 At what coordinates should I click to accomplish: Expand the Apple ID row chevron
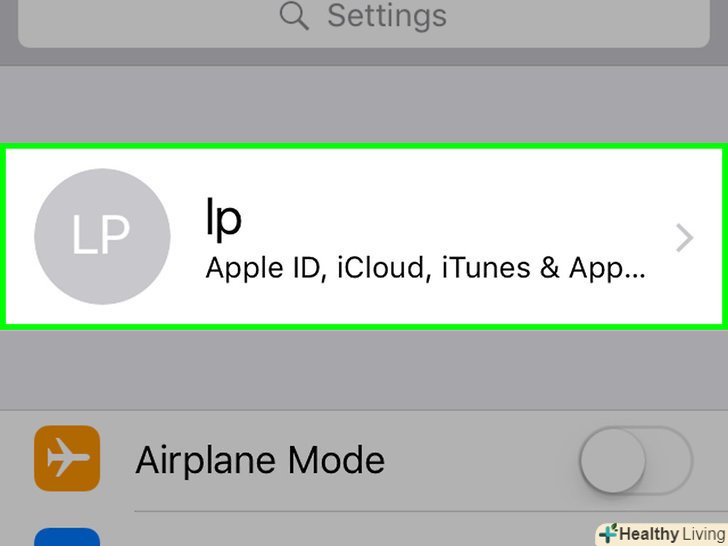pyautogui.click(x=684, y=238)
